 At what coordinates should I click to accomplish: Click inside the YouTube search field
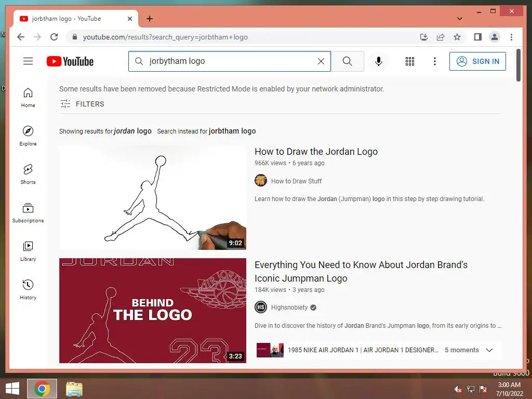click(x=229, y=61)
